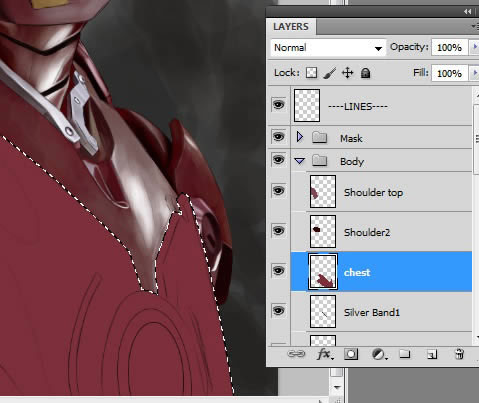479x403 pixels.
Task: Create new fill or adjustment layer
Action: pos(379,354)
